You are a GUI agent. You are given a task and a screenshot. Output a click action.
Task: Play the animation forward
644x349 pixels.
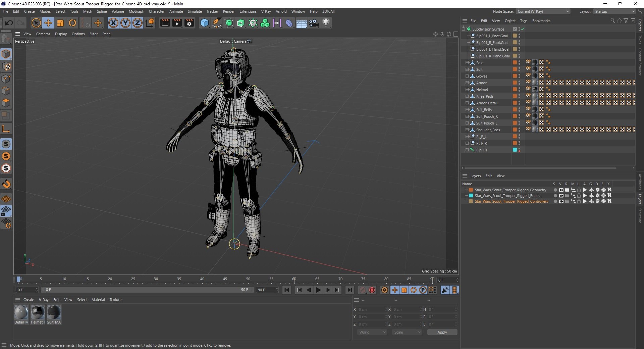pyautogui.click(x=318, y=290)
